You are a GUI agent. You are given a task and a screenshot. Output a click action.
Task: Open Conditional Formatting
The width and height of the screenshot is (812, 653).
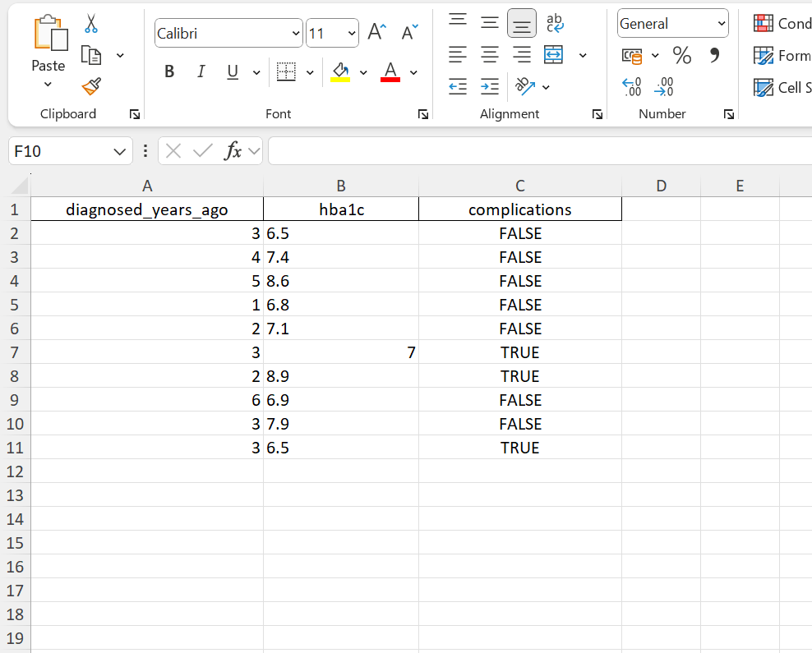(x=782, y=23)
